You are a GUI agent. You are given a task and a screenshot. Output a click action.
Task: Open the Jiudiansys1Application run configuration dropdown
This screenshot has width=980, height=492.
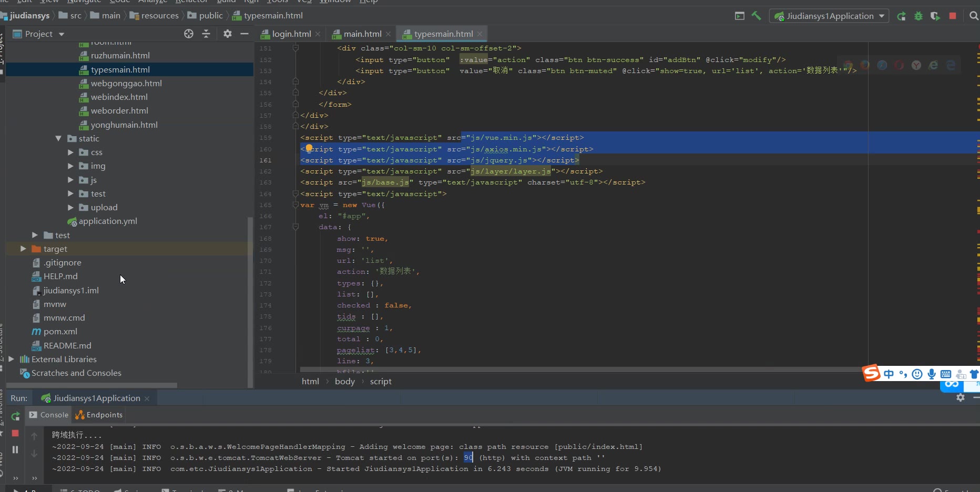[x=829, y=16]
